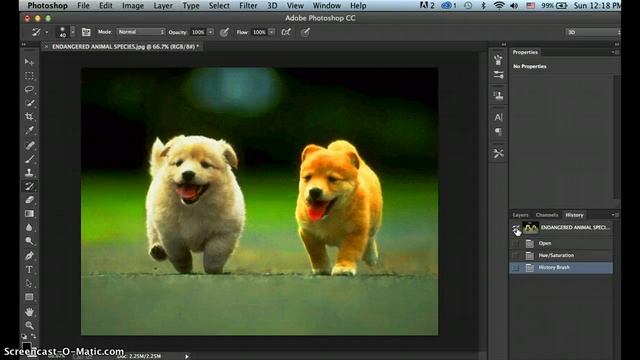Select the Crop tool

point(29,117)
